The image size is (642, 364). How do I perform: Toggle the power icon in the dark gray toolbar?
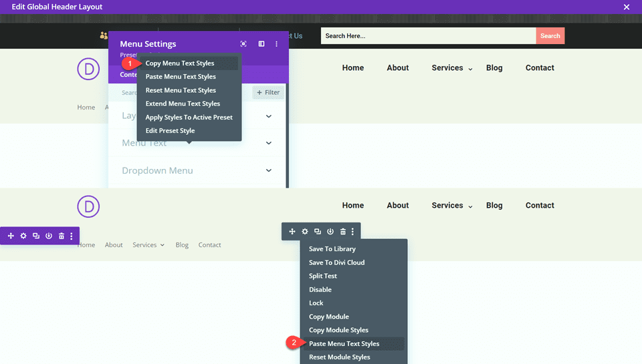tap(330, 232)
